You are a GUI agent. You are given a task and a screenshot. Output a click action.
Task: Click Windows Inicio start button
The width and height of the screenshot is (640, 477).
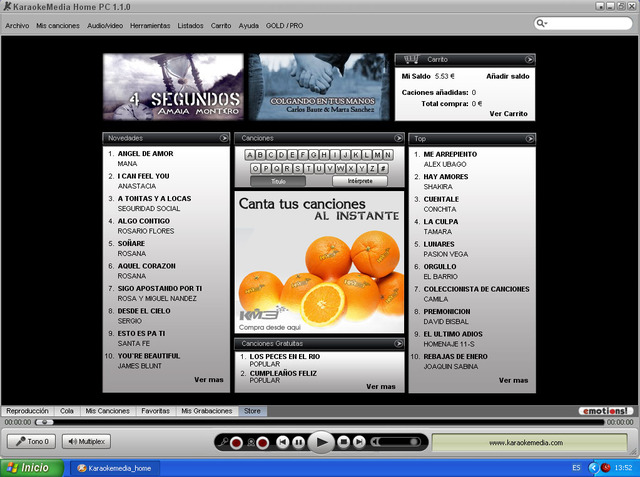tap(32, 468)
